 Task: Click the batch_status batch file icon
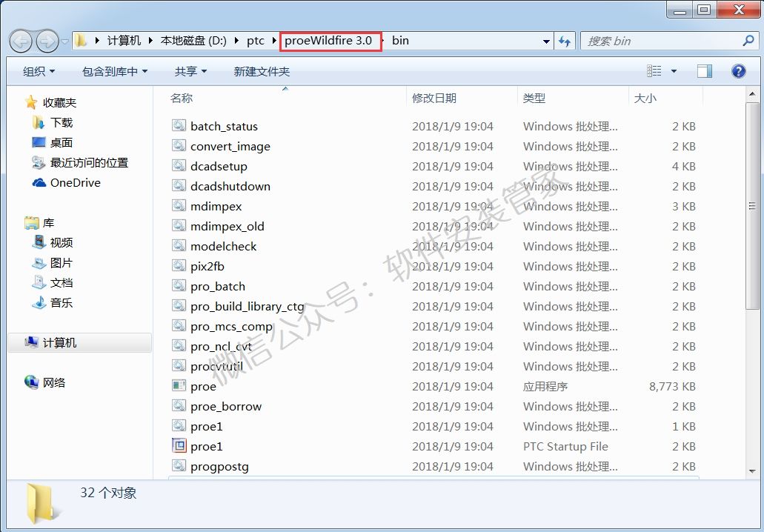(x=179, y=126)
